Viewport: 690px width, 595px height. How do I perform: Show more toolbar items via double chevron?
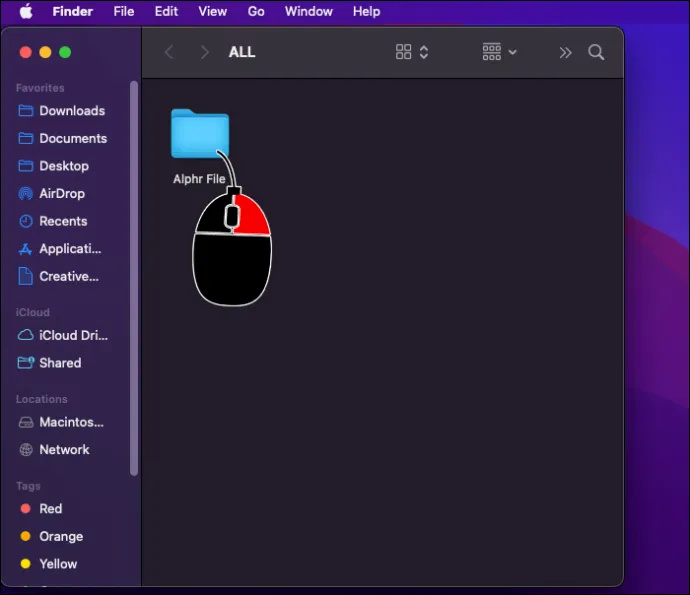pyautogui.click(x=565, y=53)
